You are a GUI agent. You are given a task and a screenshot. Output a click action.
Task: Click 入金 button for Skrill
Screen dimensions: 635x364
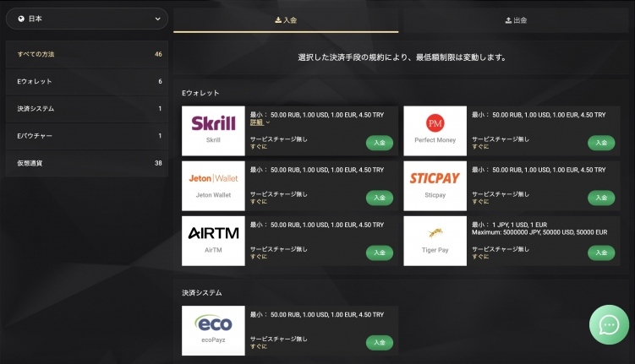point(380,143)
